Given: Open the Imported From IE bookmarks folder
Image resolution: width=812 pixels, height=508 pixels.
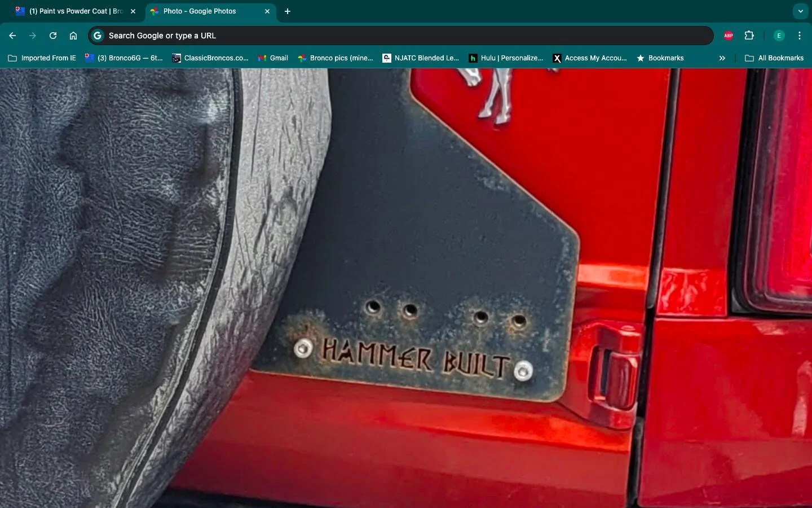Looking at the screenshot, I should click(42, 58).
